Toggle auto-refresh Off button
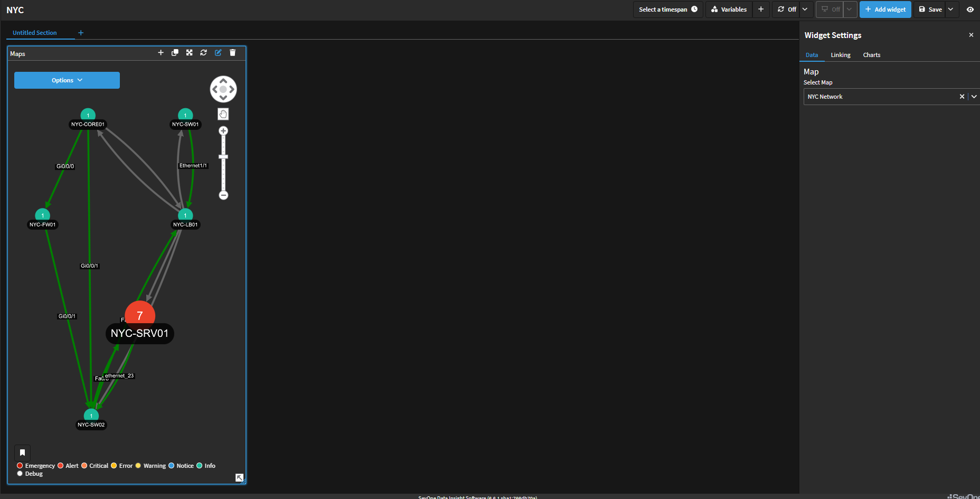Screen dimensions: 980x499 tap(787, 10)
